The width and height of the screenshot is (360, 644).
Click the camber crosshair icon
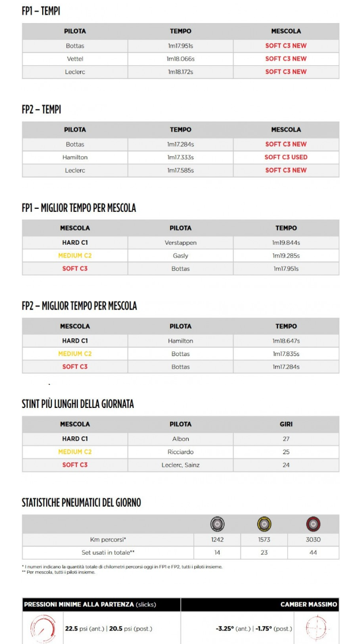(316, 628)
